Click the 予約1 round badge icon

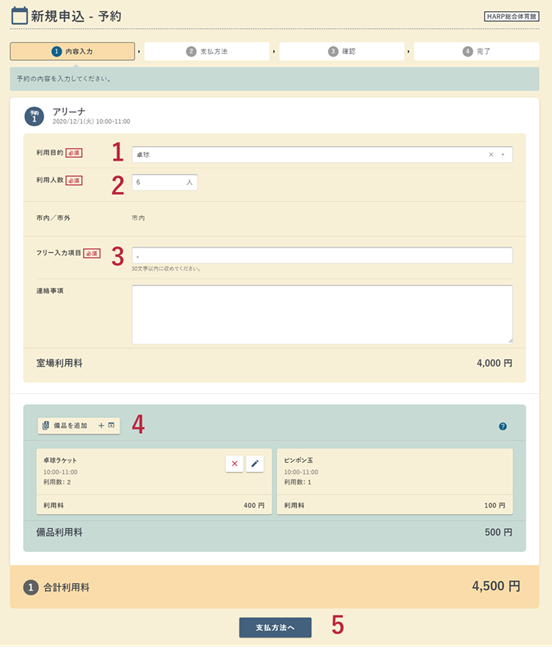click(34, 116)
